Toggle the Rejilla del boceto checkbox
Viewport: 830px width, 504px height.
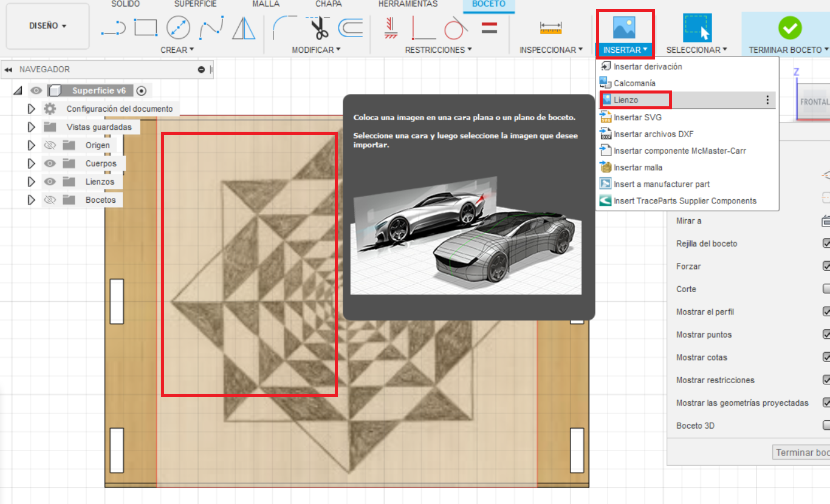tap(826, 243)
